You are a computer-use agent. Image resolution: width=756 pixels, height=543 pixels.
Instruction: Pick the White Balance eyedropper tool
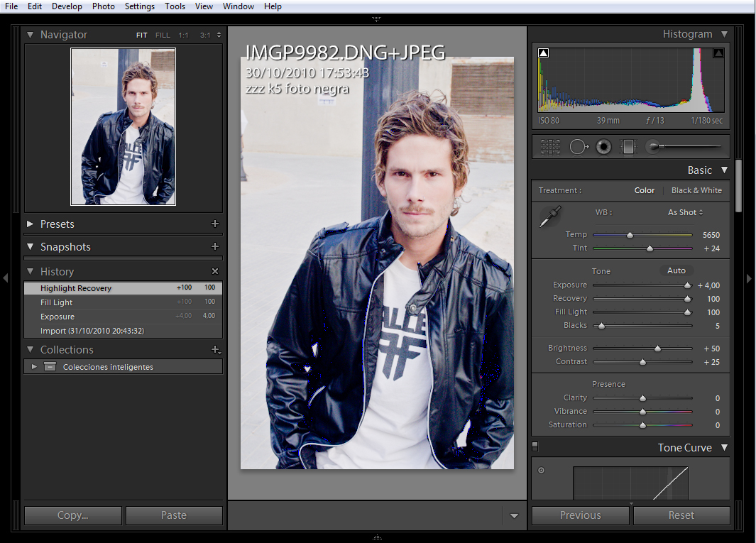pyautogui.click(x=550, y=216)
